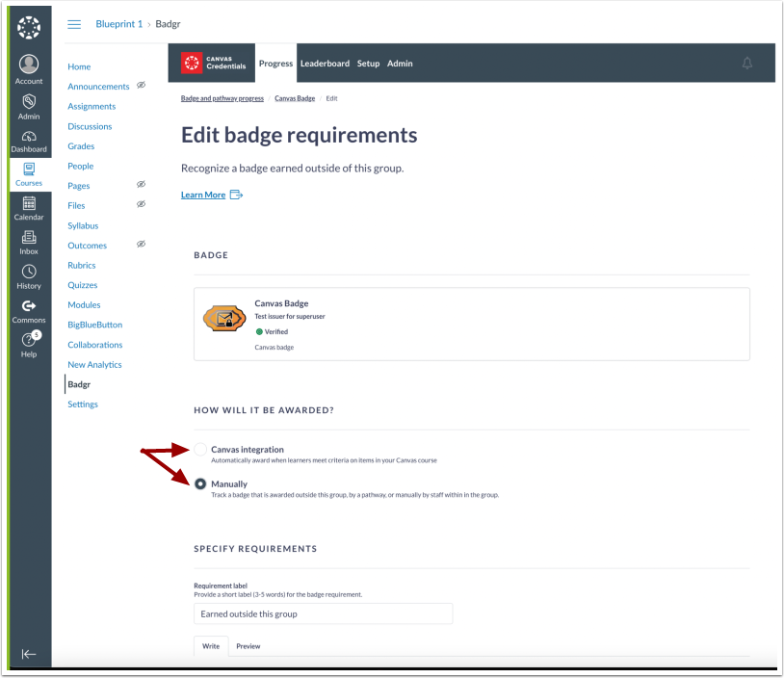Click the Verified status text

276,331
